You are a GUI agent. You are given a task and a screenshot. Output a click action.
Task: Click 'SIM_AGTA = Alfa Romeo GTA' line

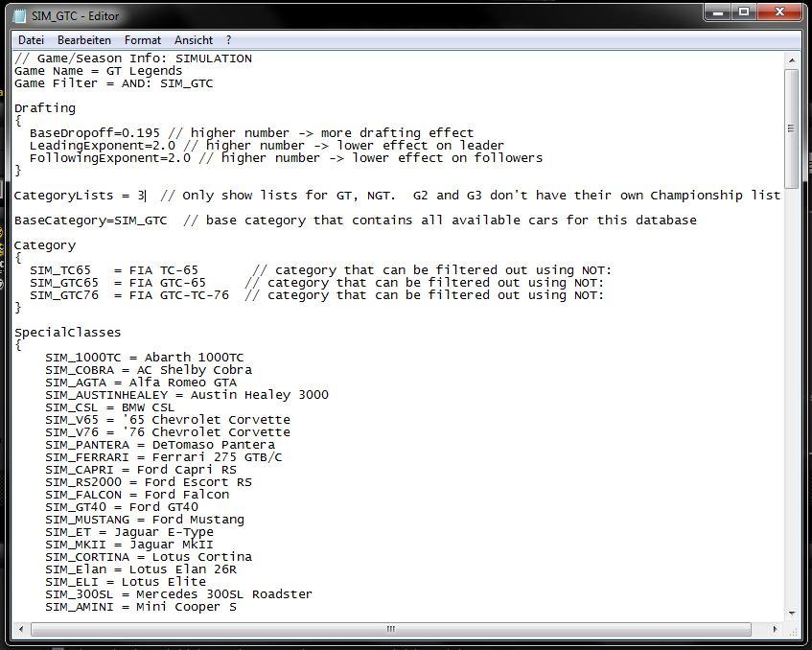pos(141,383)
